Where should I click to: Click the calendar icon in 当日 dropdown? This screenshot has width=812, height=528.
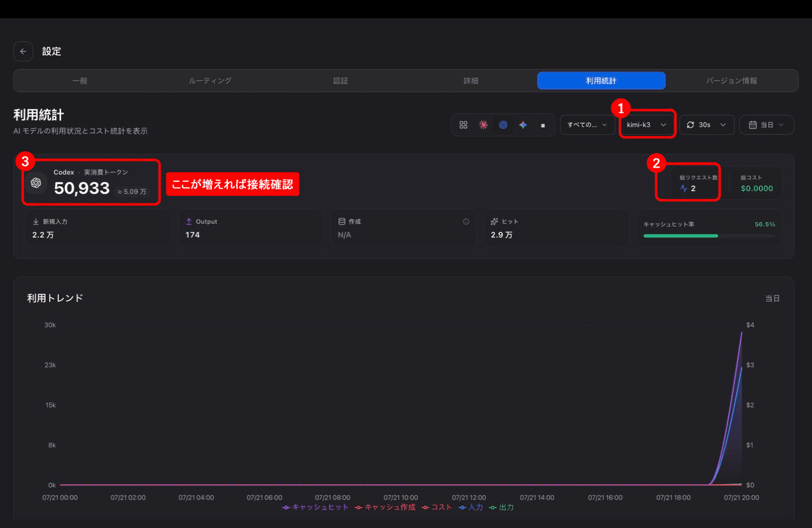tap(753, 125)
